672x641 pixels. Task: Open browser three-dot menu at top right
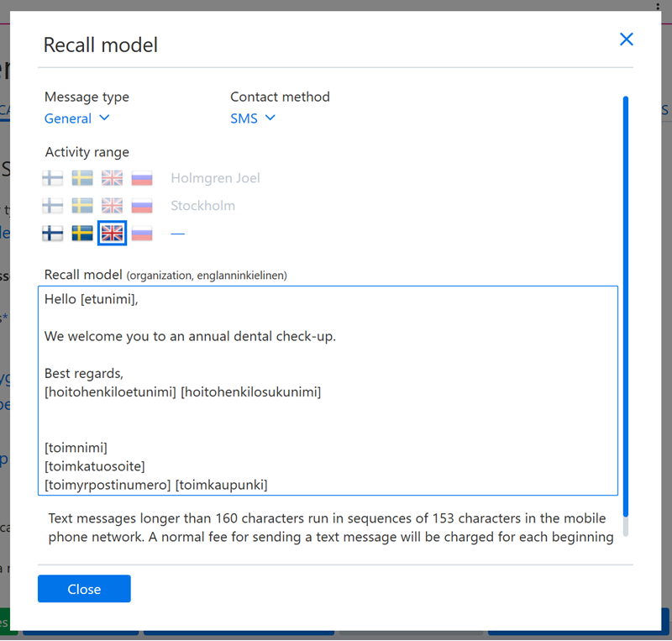point(658,5)
